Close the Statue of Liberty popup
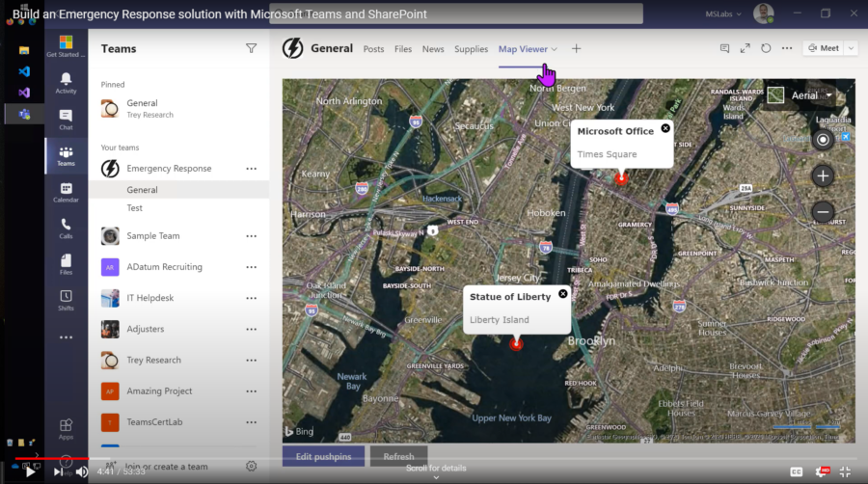 561,295
